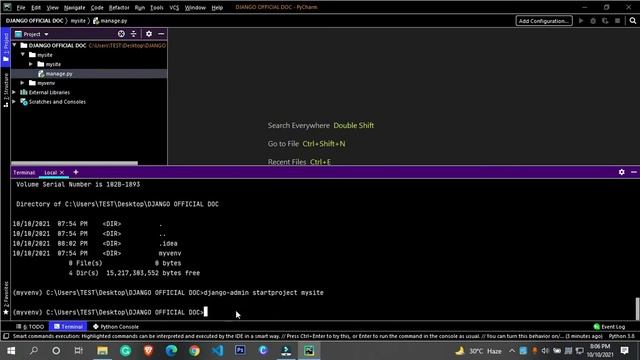Viewport: 640px width, 360px height.
Task: Open the File menu
Action: pos(21,7)
